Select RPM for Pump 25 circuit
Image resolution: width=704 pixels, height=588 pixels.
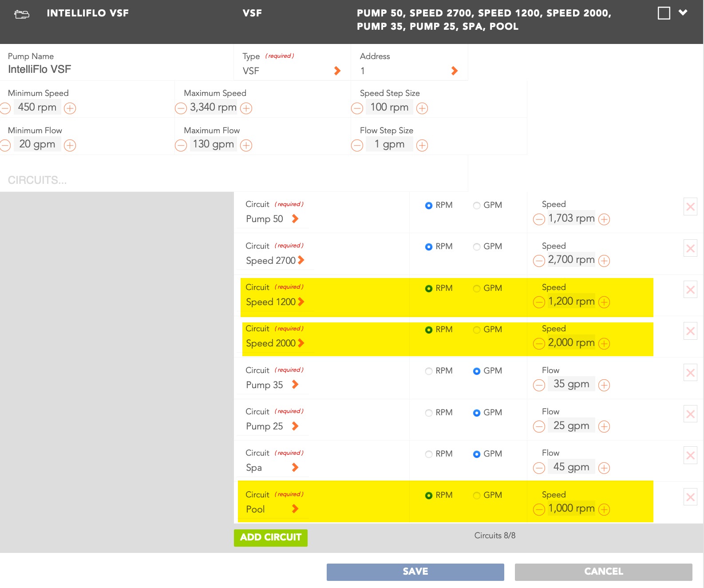429,413
